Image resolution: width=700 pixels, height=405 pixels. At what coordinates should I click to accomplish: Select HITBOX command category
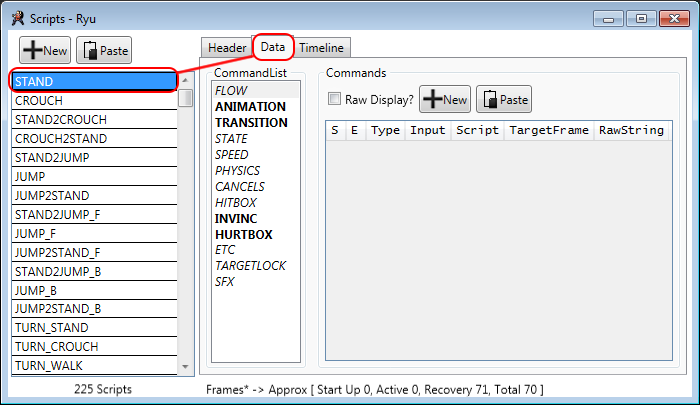236,203
